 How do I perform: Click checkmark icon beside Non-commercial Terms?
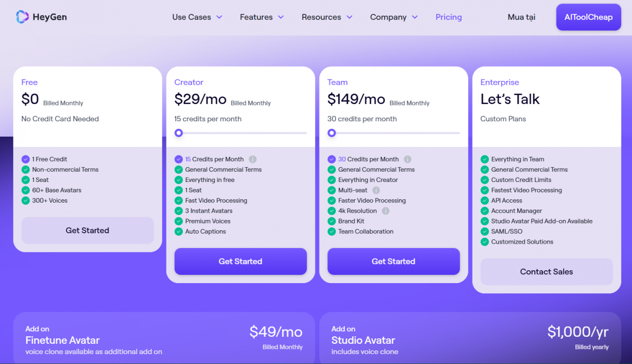pyautogui.click(x=26, y=170)
